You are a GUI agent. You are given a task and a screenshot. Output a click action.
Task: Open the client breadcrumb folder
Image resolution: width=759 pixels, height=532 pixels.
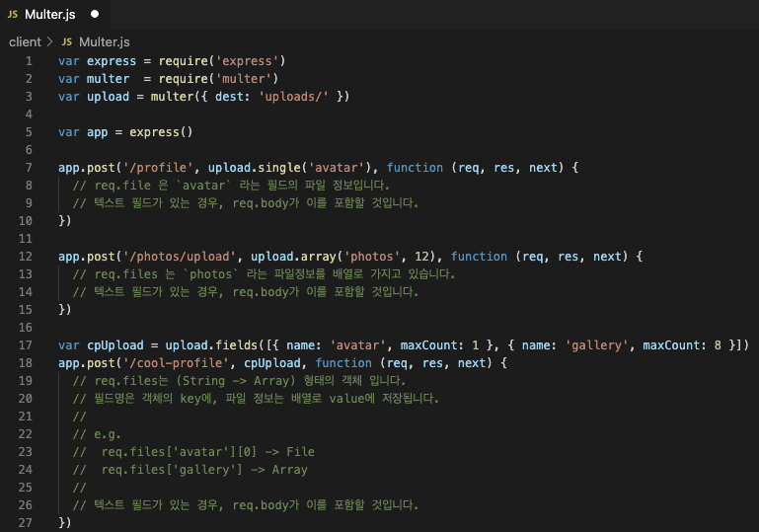tap(25, 42)
